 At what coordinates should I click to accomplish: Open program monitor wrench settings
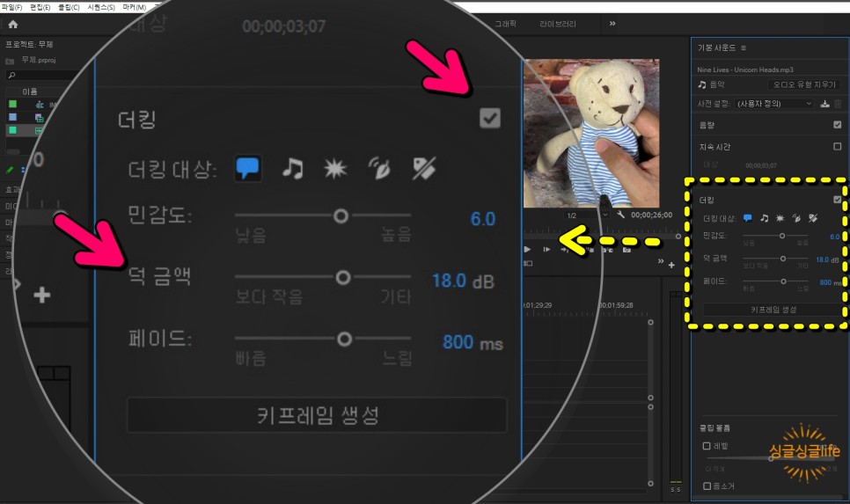tap(620, 215)
